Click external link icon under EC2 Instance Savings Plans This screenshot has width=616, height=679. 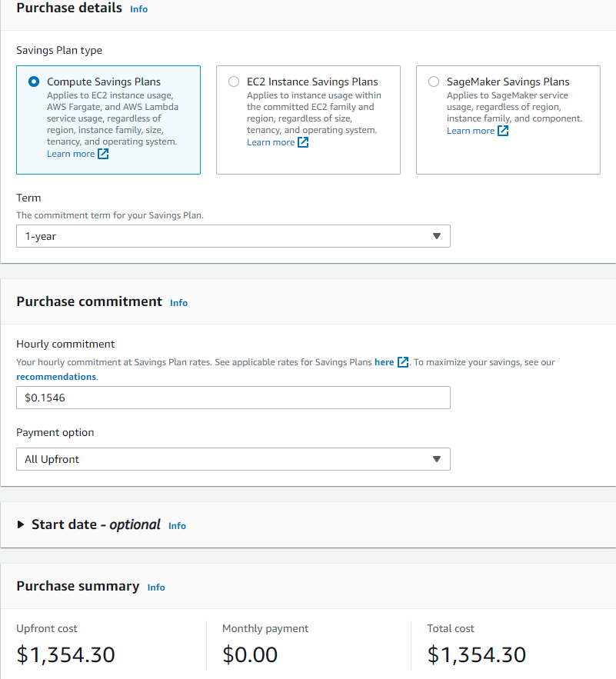303,142
